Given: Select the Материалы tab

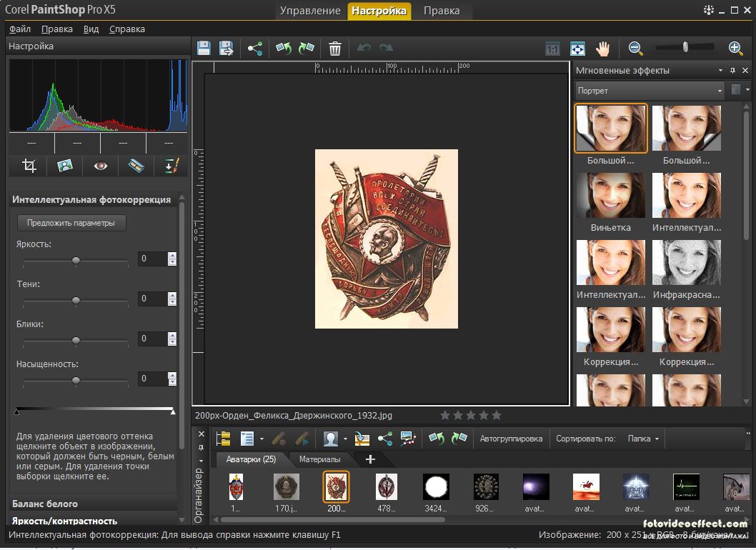Looking at the screenshot, I should [319, 459].
